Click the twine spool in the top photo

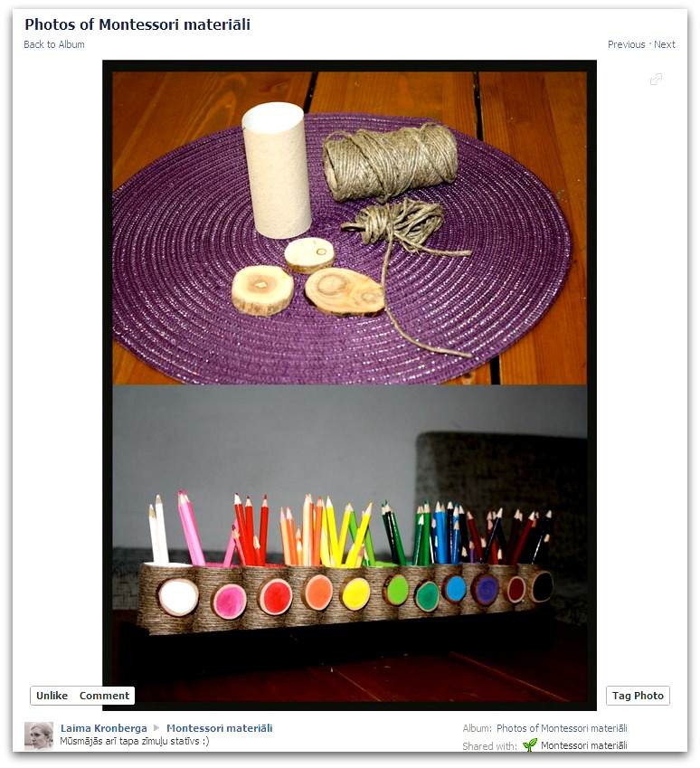390,163
